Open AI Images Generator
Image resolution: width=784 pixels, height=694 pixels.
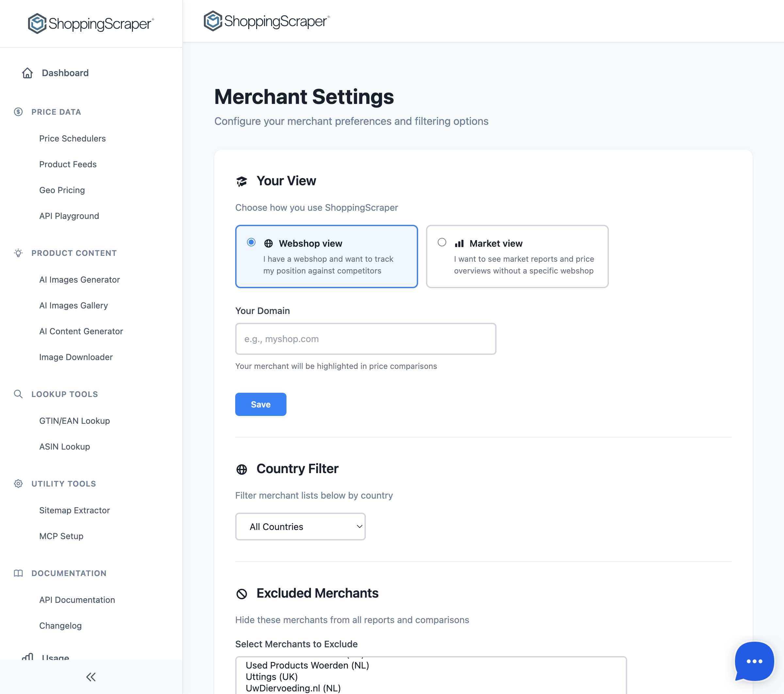pyautogui.click(x=79, y=280)
